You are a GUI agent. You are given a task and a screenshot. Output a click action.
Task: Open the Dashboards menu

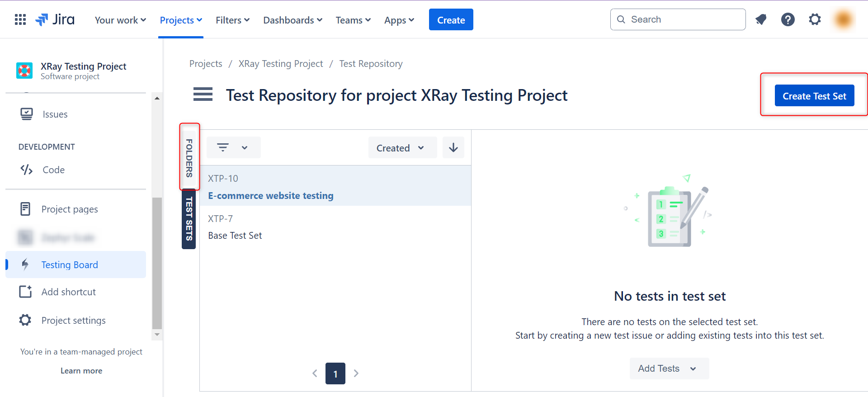point(292,20)
